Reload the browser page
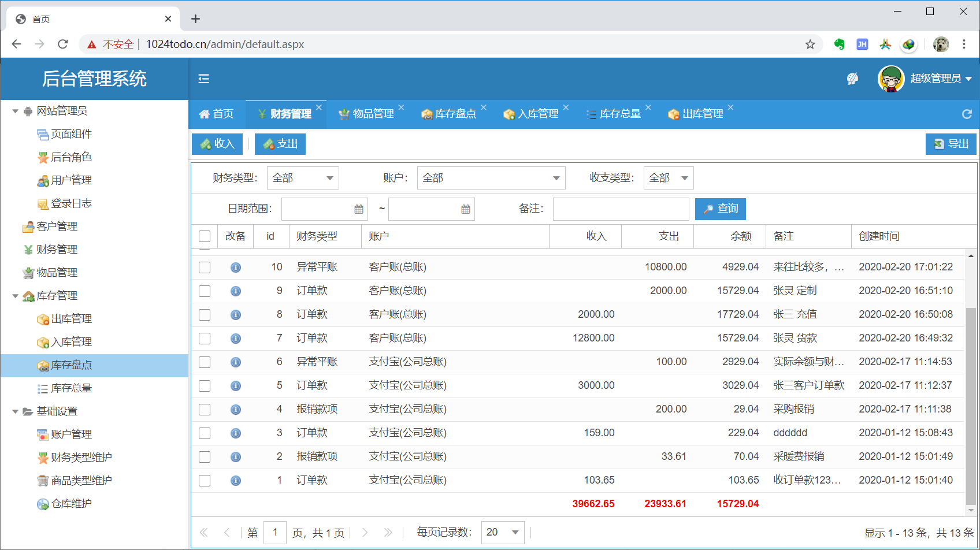Screen dimensions: 980x550 click(x=63, y=44)
